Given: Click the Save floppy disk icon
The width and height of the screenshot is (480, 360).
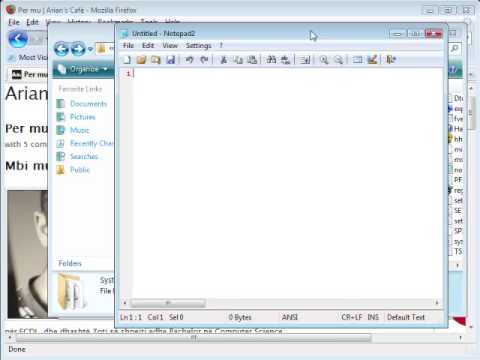Looking at the screenshot, I should [x=171, y=60].
